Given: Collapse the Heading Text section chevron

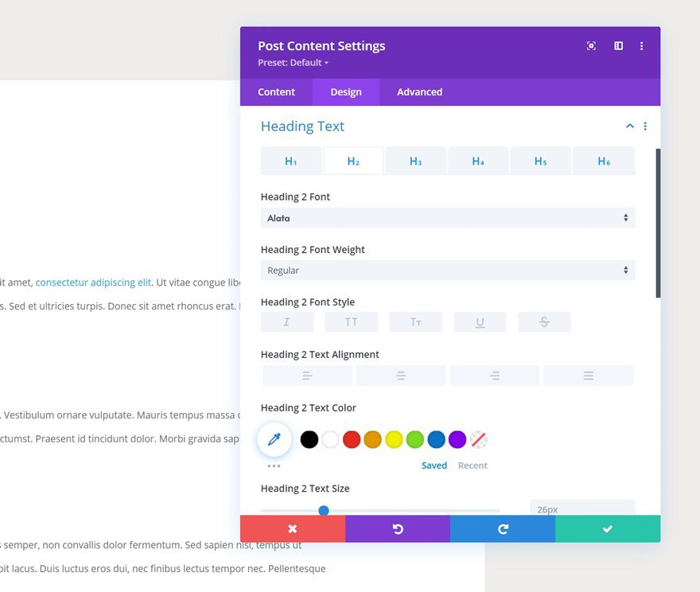Looking at the screenshot, I should [x=629, y=126].
